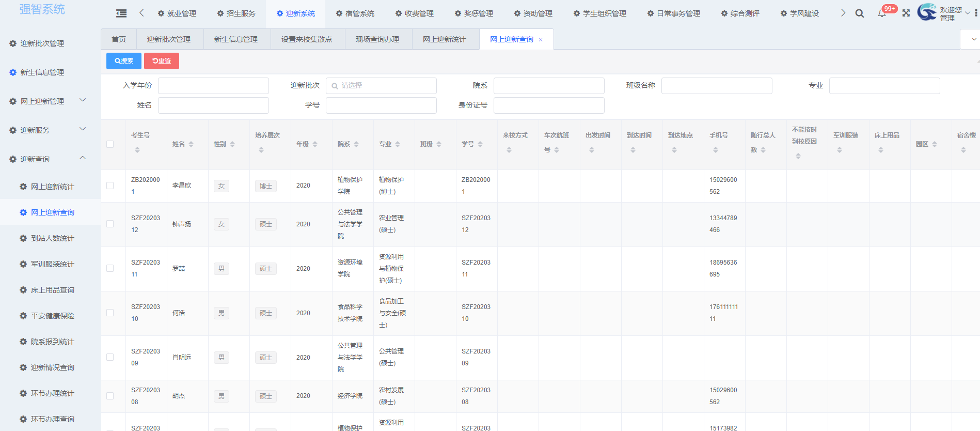The height and width of the screenshot is (431, 980).
Task: Check the row for 李昌欣
Action: [110, 186]
